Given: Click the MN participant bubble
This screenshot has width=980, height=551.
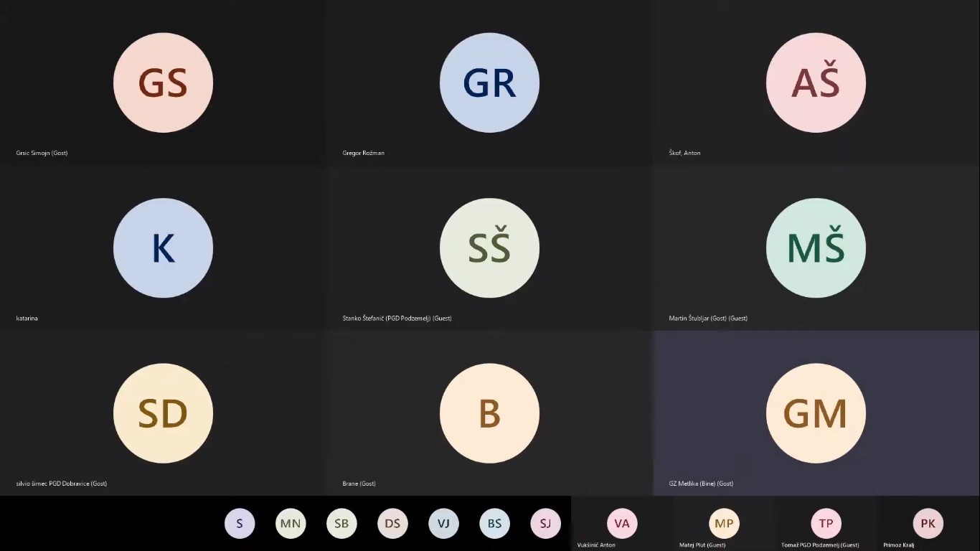Looking at the screenshot, I should point(291,524).
